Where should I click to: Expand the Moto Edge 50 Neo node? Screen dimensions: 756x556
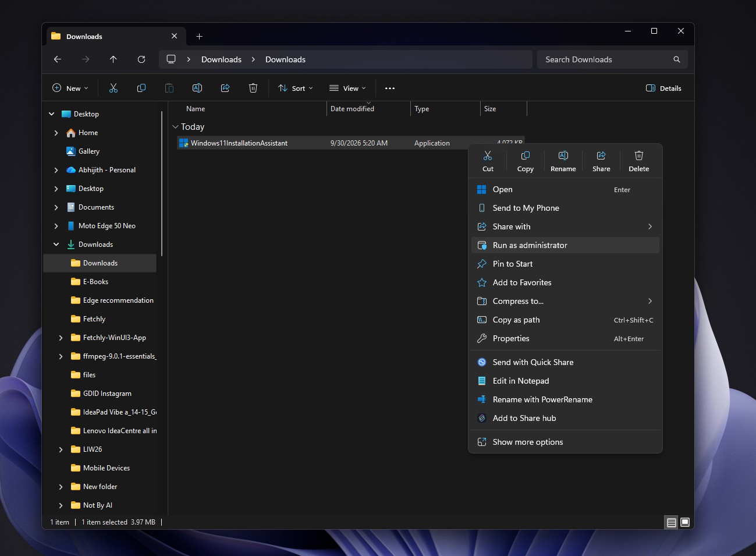[56, 226]
